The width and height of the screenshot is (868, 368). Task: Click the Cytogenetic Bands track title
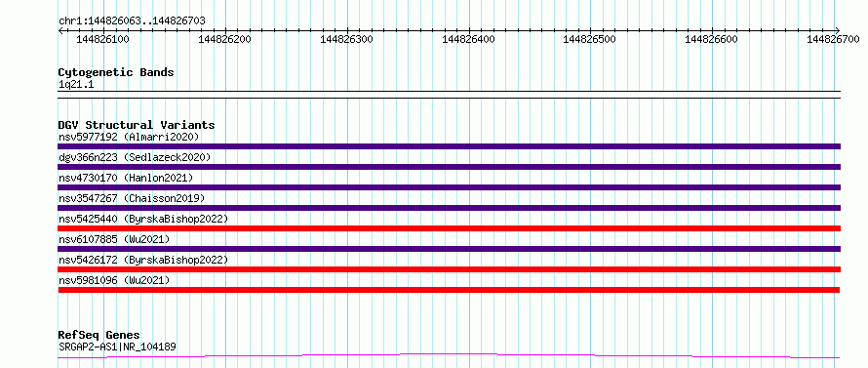click(x=116, y=72)
